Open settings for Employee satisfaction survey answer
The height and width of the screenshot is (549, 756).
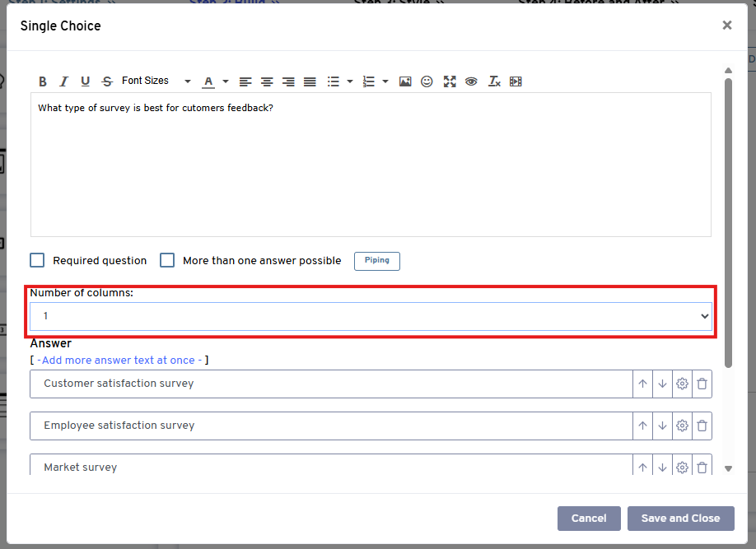tap(682, 426)
